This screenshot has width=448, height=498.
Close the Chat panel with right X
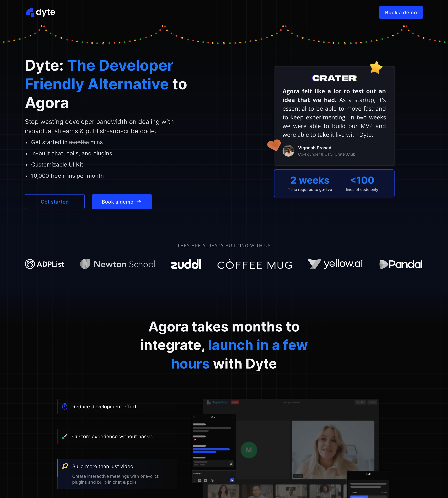(x=233, y=417)
